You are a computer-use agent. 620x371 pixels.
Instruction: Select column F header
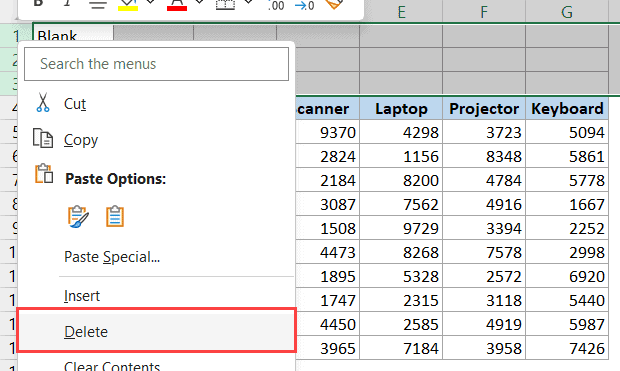[x=484, y=12]
